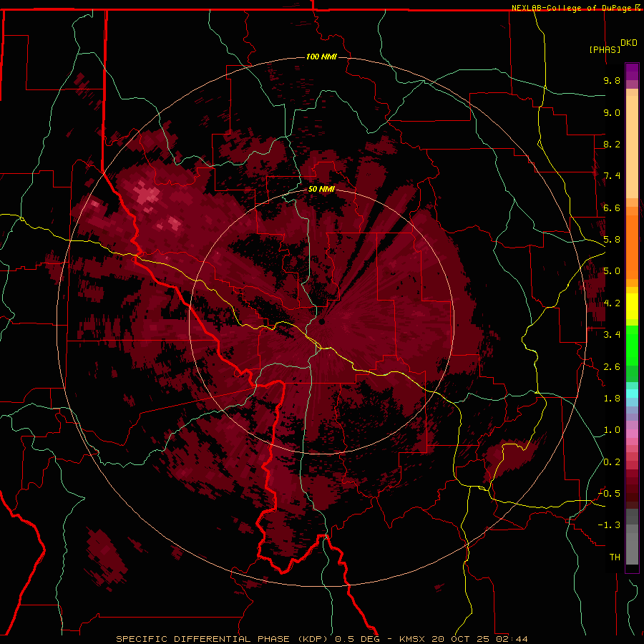Click the "100 NMI" range ring label

point(321,57)
